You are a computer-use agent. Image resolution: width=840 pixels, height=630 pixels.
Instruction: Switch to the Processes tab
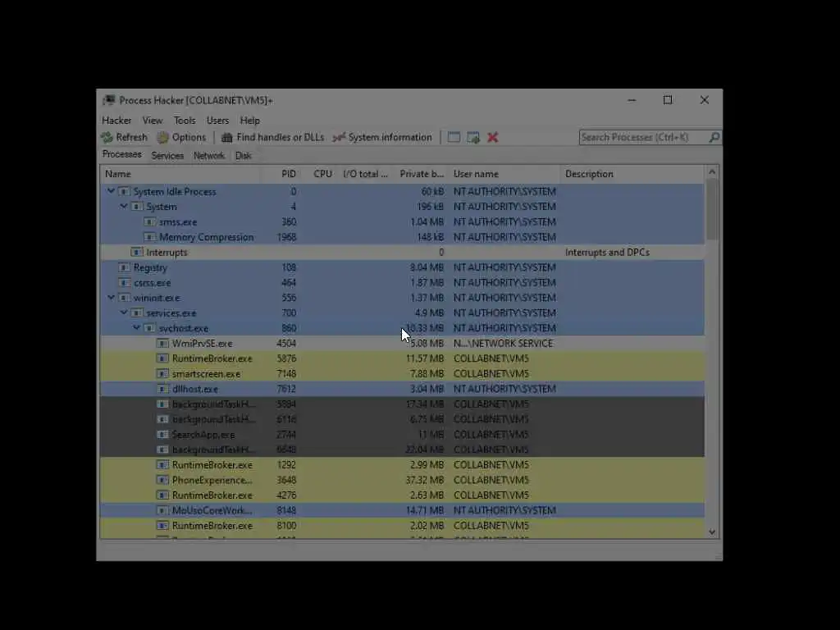122,154
